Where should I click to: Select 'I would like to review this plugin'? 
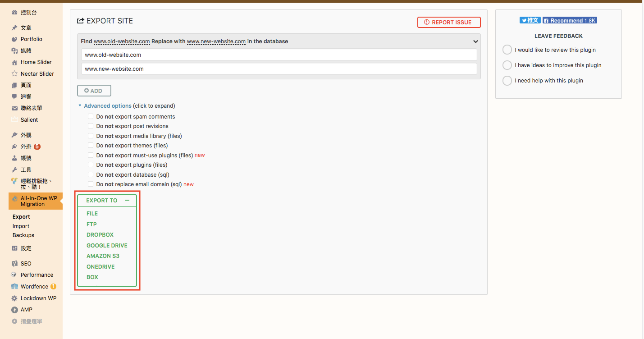(x=507, y=50)
